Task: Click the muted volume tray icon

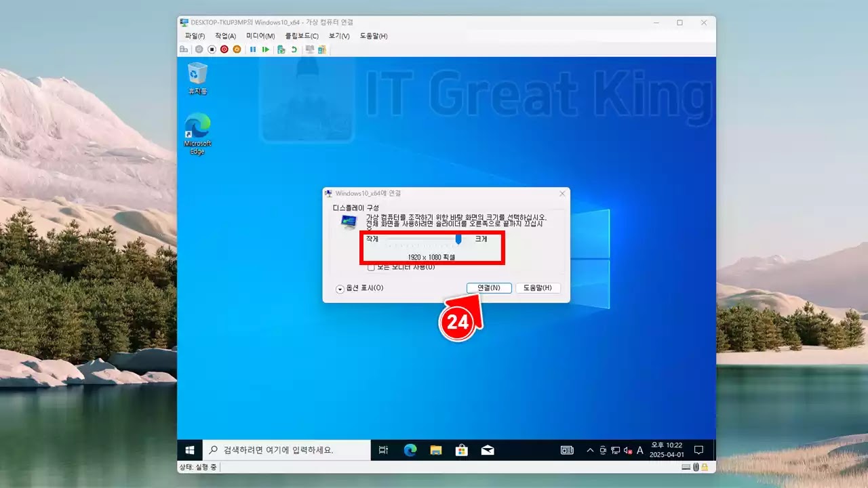Action: click(x=628, y=450)
